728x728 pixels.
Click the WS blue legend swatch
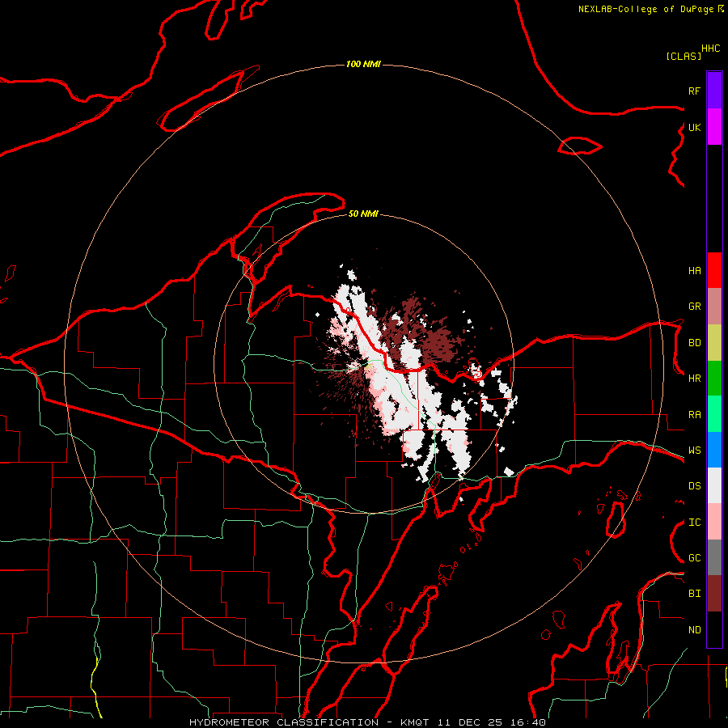coord(714,450)
